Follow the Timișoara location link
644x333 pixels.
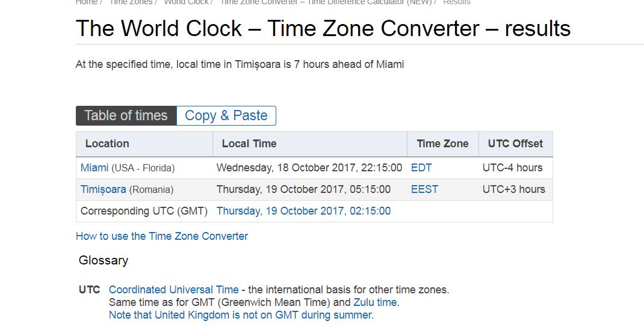point(104,189)
